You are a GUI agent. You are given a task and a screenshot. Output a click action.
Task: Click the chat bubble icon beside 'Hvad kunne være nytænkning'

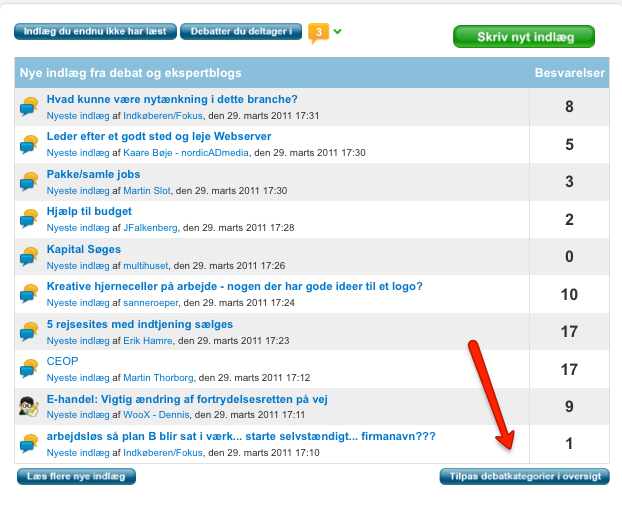tap(29, 107)
